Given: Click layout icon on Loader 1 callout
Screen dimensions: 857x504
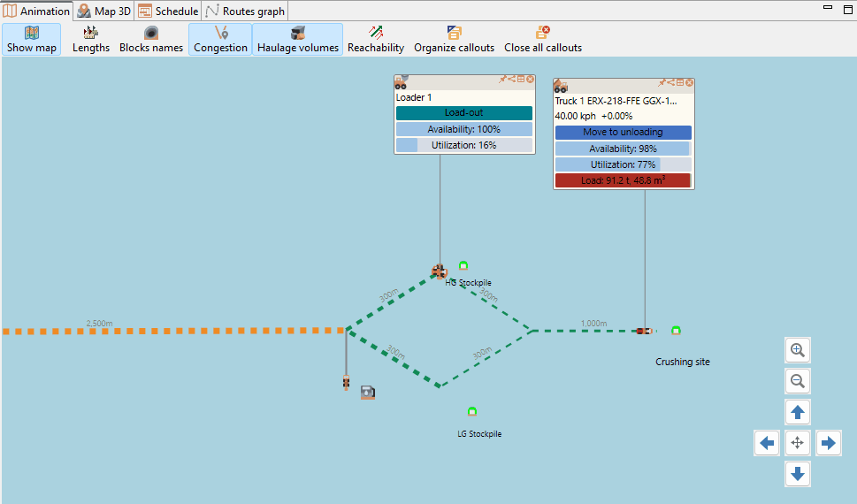Looking at the screenshot, I should point(521,80).
